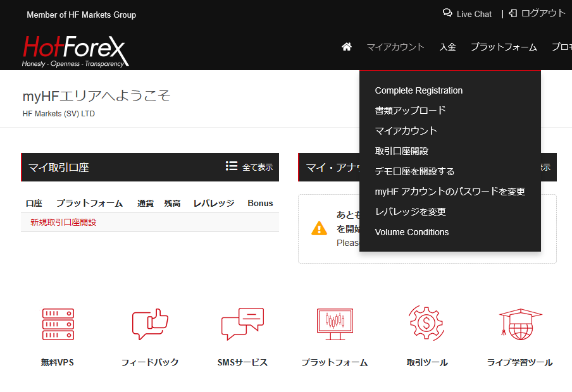572x392 pixels.
Task: Click the home icon in navigation
Action: pyautogui.click(x=347, y=47)
